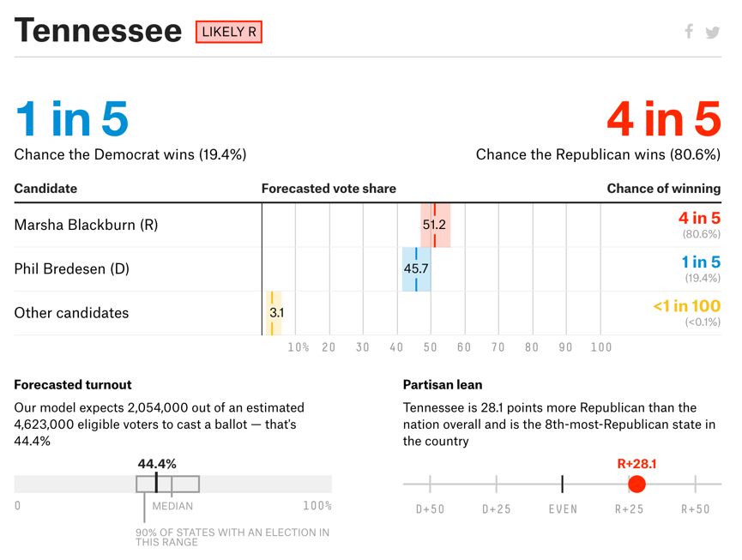Click the 3.1 yellow vote share bar
Image resolution: width=742 pixels, height=560 pixels.
tap(274, 313)
